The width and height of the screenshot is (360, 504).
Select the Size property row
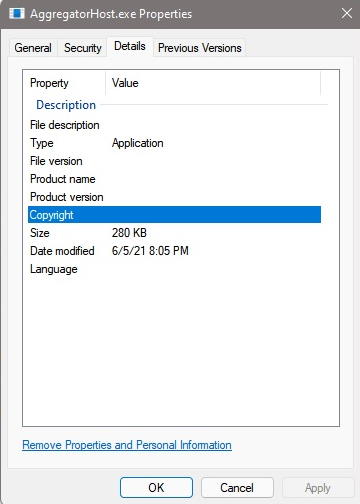click(x=174, y=233)
